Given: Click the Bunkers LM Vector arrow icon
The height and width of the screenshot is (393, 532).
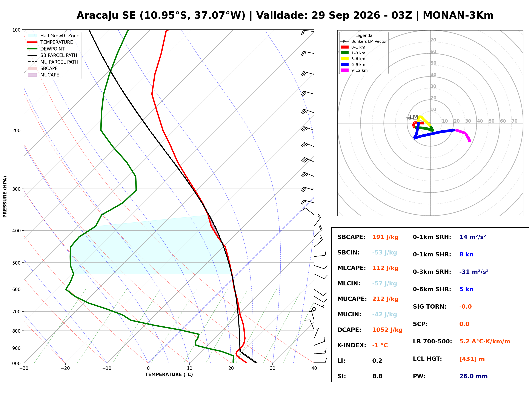Looking at the screenshot, I should tap(344, 41).
